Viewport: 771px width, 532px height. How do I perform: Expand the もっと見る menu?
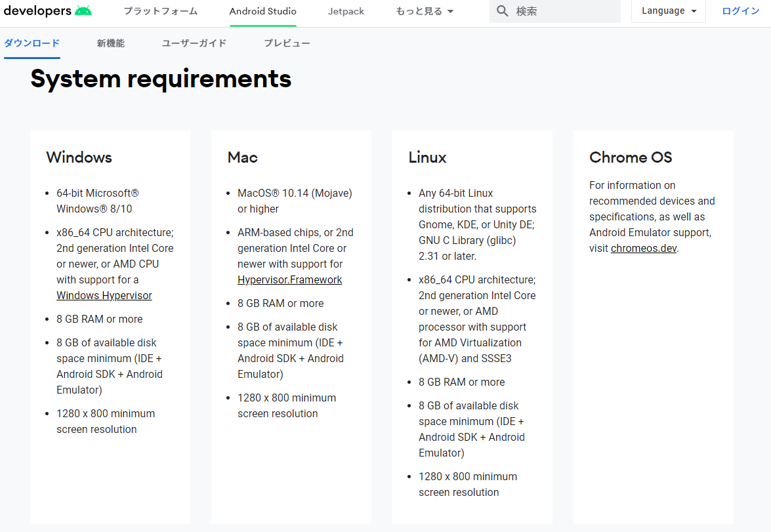click(425, 11)
